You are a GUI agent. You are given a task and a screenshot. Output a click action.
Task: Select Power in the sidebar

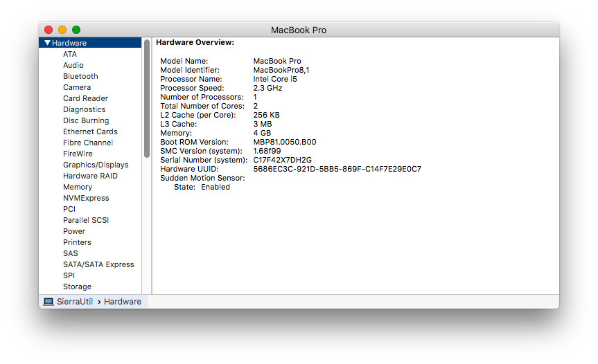point(74,230)
